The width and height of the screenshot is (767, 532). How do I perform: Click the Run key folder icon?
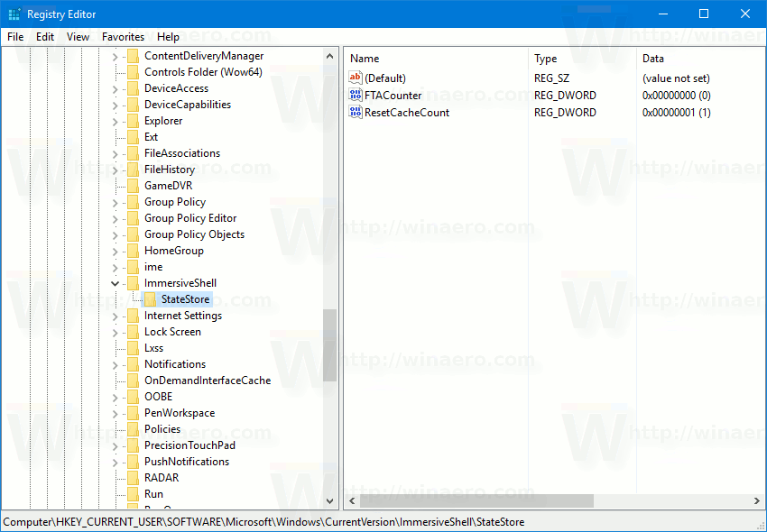pos(131,493)
